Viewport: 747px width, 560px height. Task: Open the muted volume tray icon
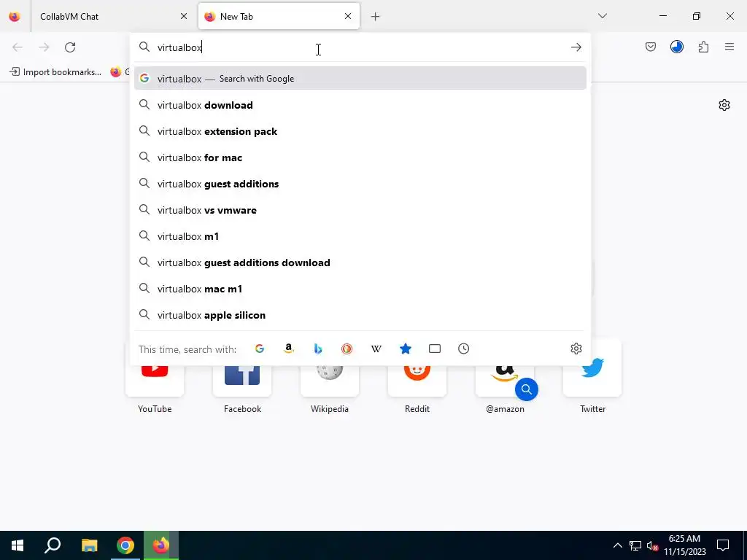click(x=652, y=545)
